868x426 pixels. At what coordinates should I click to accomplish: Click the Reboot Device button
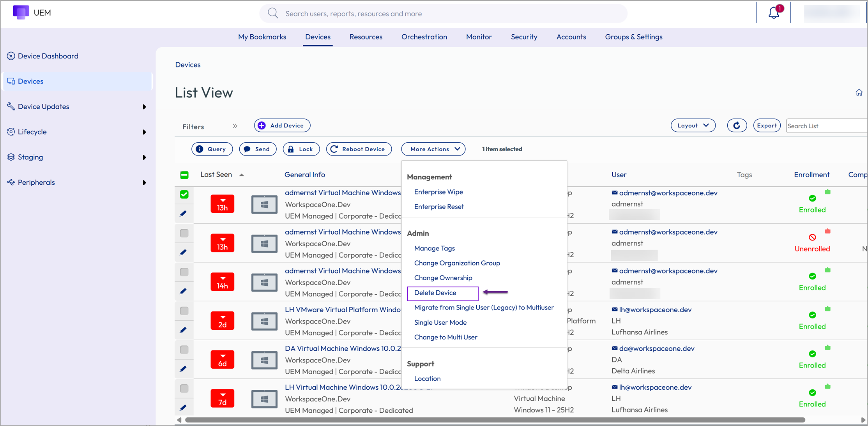click(359, 149)
